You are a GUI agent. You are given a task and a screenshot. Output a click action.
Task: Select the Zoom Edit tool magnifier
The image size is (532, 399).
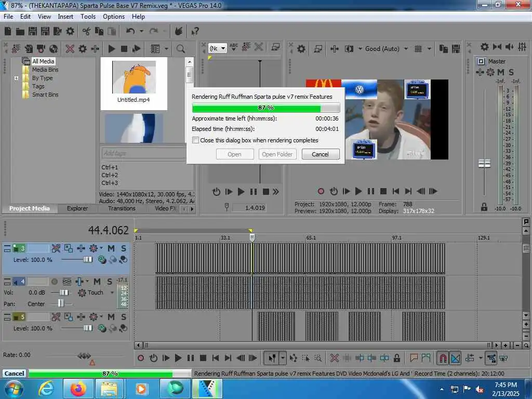[x=318, y=358]
